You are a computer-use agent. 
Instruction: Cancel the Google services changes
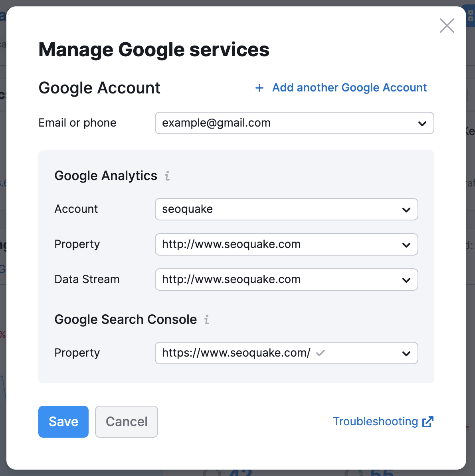(x=126, y=421)
